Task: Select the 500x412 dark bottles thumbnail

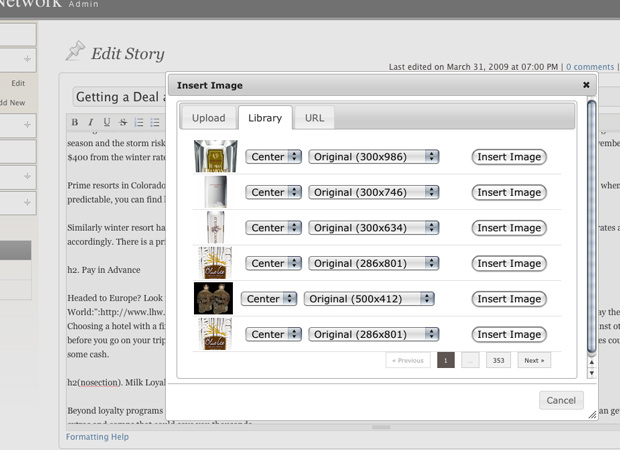Action: [x=213, y=298]
